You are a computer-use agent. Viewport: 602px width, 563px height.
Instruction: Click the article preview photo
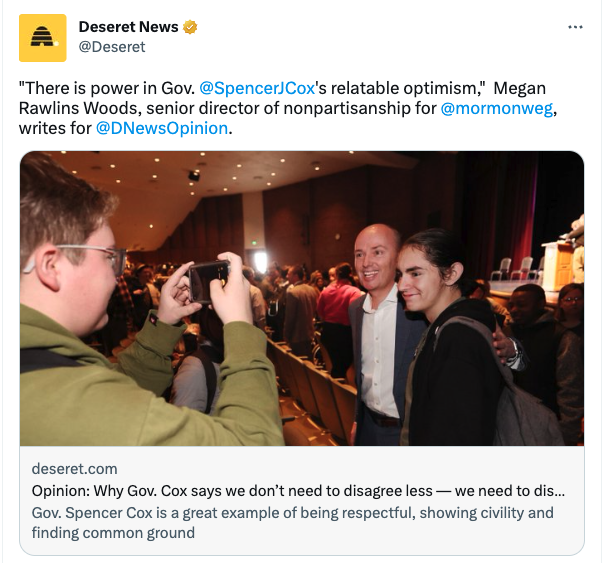[x=302, y=298]
